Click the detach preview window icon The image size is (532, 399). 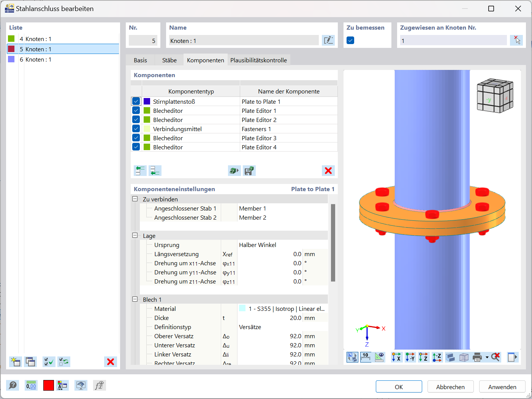point(513,357)
